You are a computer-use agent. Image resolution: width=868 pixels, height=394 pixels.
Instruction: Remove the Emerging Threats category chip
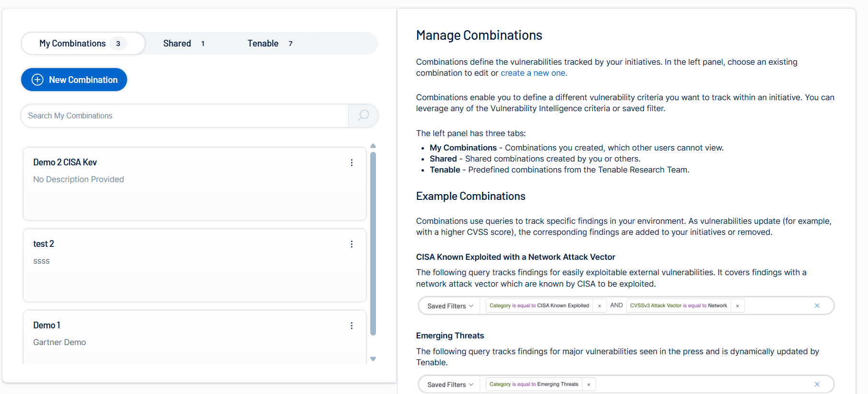coord(589,384)
